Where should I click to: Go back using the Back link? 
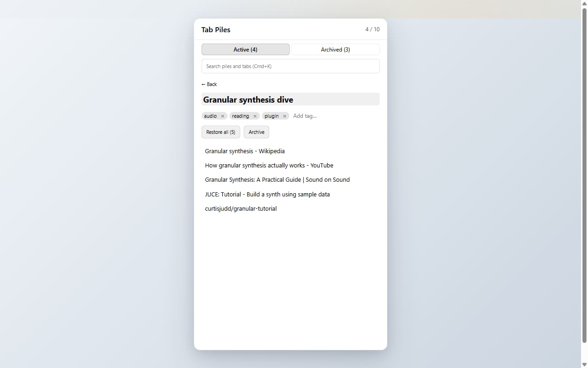[x=209, y=84]
